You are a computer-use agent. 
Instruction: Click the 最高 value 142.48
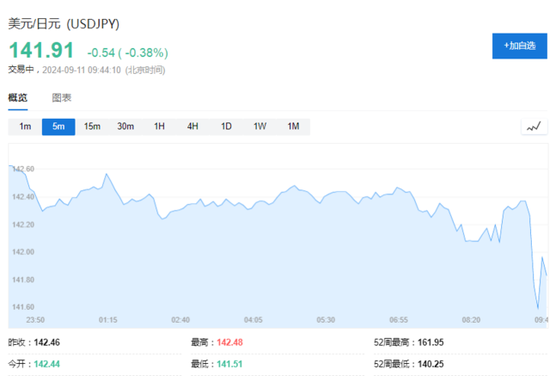pyautogui.click(x=230, y=342)
